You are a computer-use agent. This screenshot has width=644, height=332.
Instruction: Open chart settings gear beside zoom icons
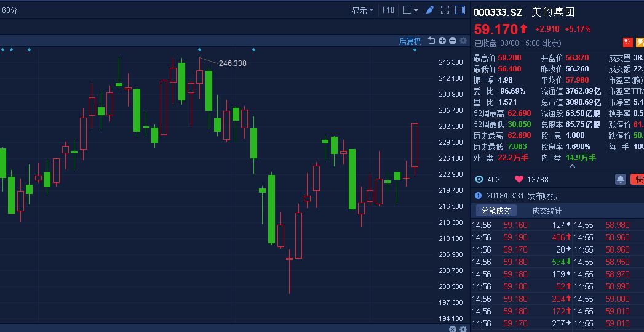tap(463, 41)
